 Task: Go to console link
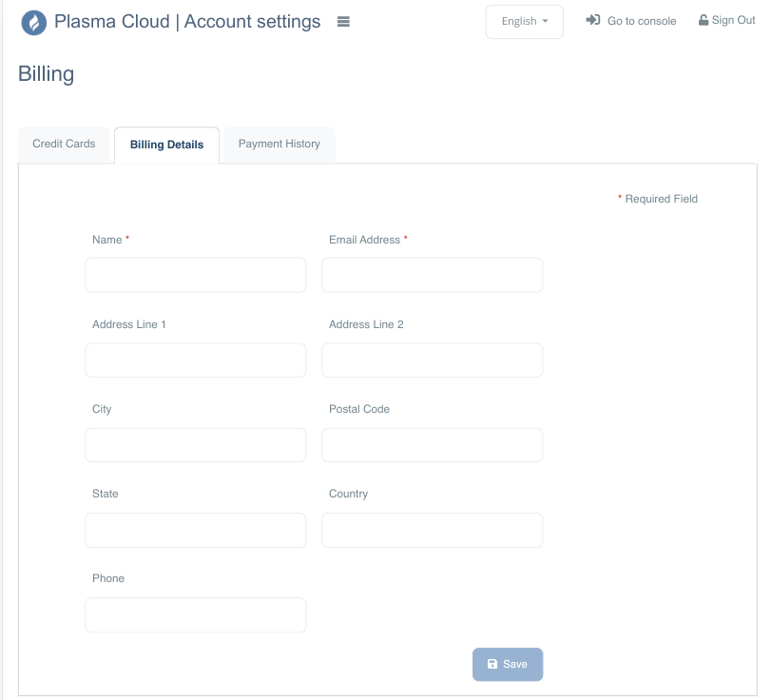tap(642, 21)
